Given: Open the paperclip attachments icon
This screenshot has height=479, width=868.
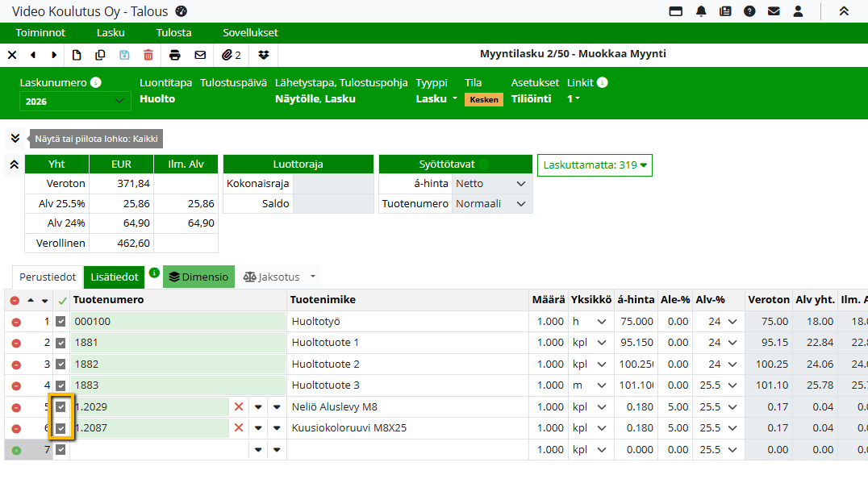Looking at the screenshot, I should click(232, 55).
